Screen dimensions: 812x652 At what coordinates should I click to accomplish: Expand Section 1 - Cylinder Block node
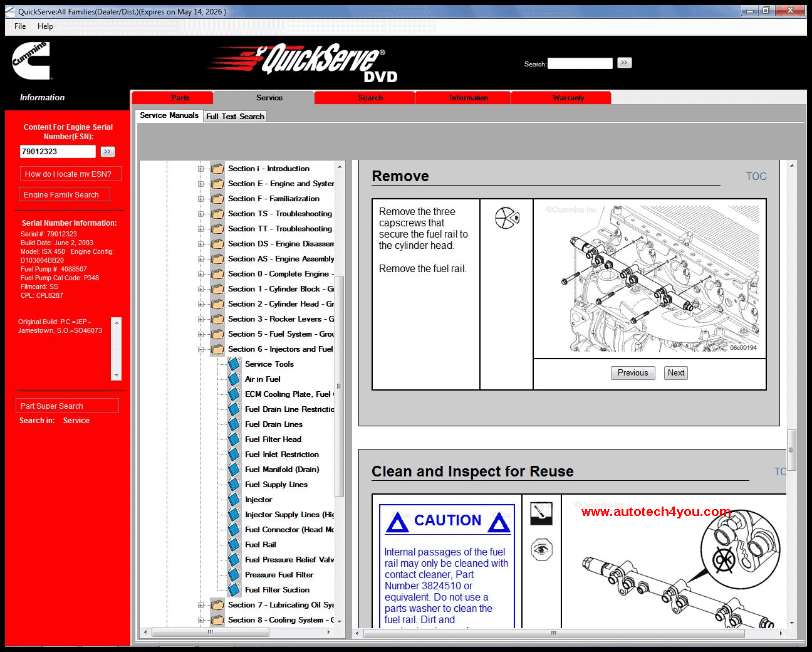[x=201, y=289]
